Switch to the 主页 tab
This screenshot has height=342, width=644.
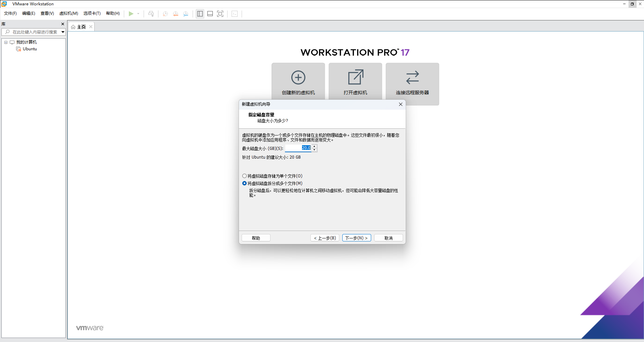click(x=82, y=27)
